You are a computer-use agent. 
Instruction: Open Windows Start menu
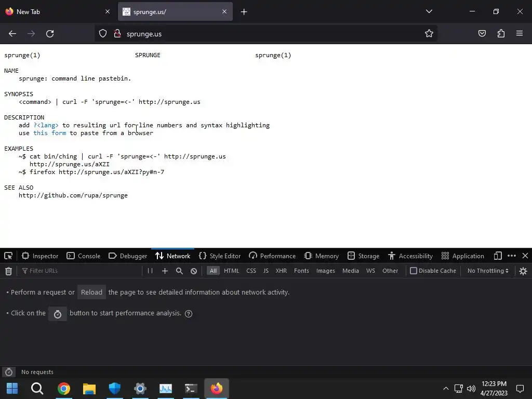click(12, 388)
